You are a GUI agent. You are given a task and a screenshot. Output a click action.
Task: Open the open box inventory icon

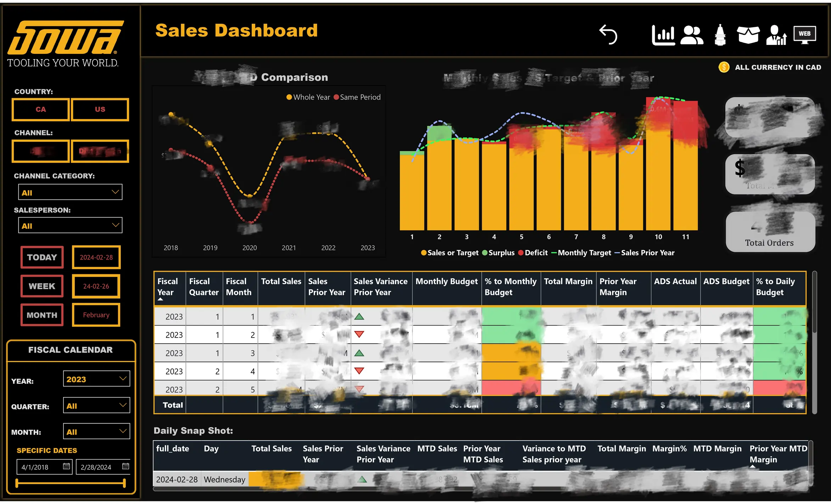(748, 35)
